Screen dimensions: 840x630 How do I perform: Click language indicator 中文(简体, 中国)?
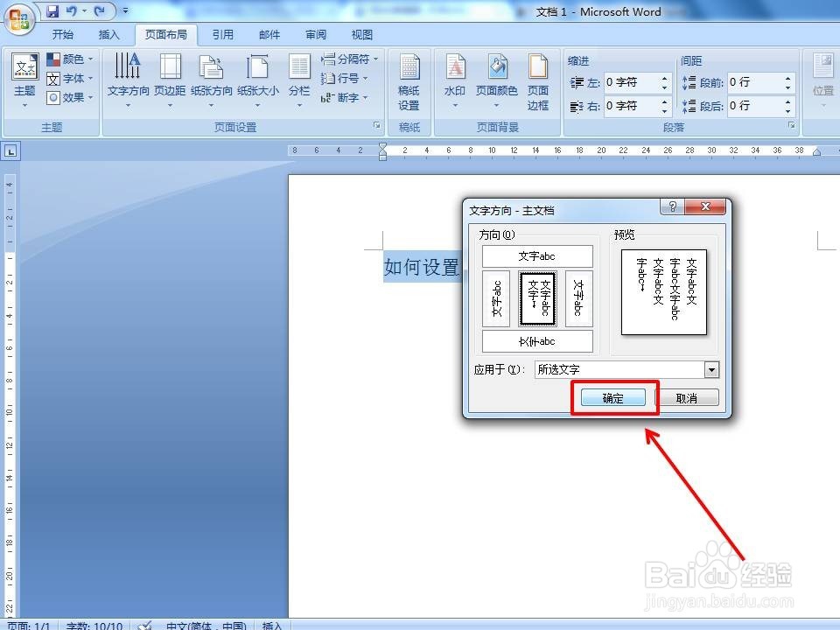[206, 625]
